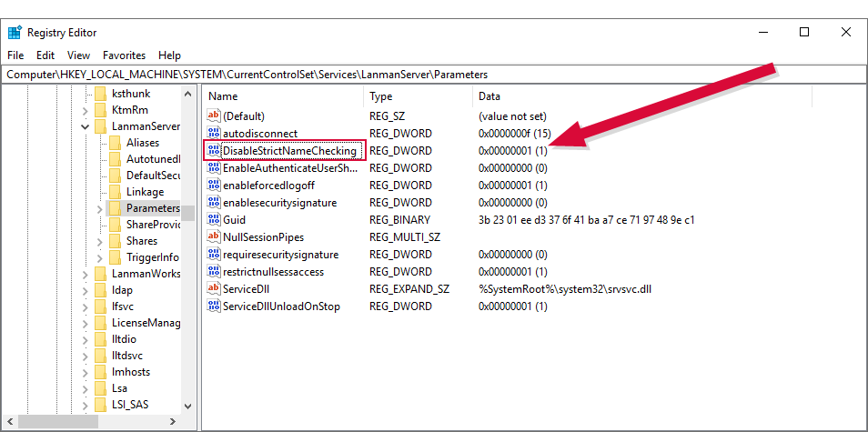This screenshot has width=868, height=432.
Task: Click the autodisconnect DWORD icon
Action: pyautogui.click(x=213, y=134)
